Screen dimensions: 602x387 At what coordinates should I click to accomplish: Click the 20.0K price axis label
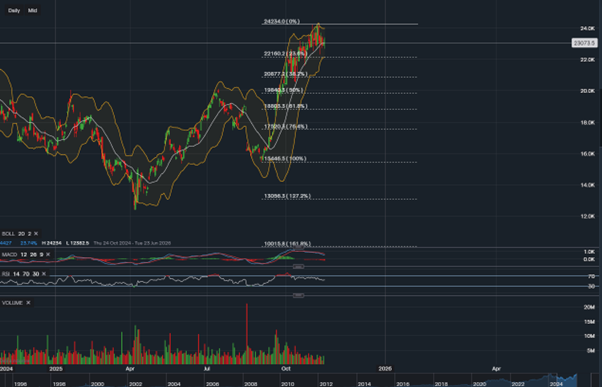click(587, 91)
